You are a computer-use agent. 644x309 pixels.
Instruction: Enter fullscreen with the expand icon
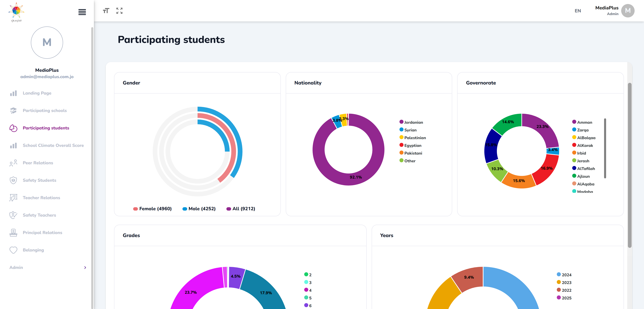120,11
